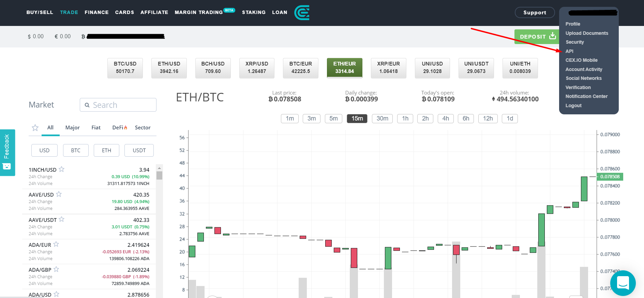Select the UNI/USDT pair tile
The width and height of the screenshot is (644, 298).
click(476, 68)
